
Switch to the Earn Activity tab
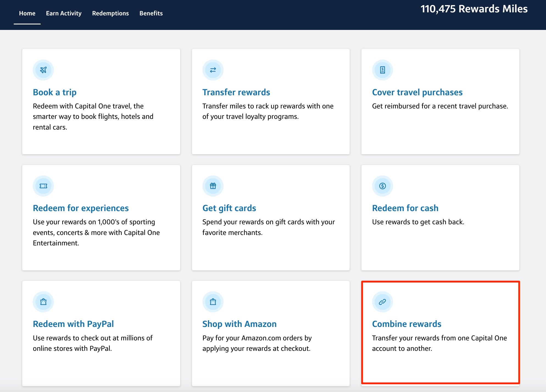(64, 13)
